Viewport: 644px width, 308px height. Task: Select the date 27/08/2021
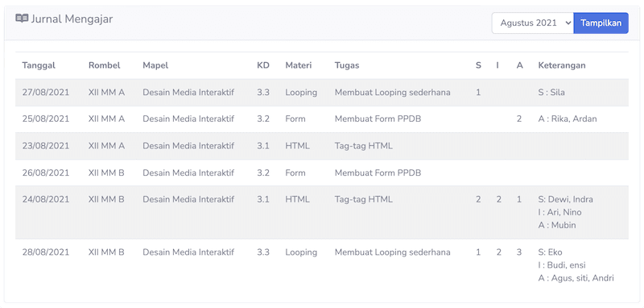[x=46, y=92]
